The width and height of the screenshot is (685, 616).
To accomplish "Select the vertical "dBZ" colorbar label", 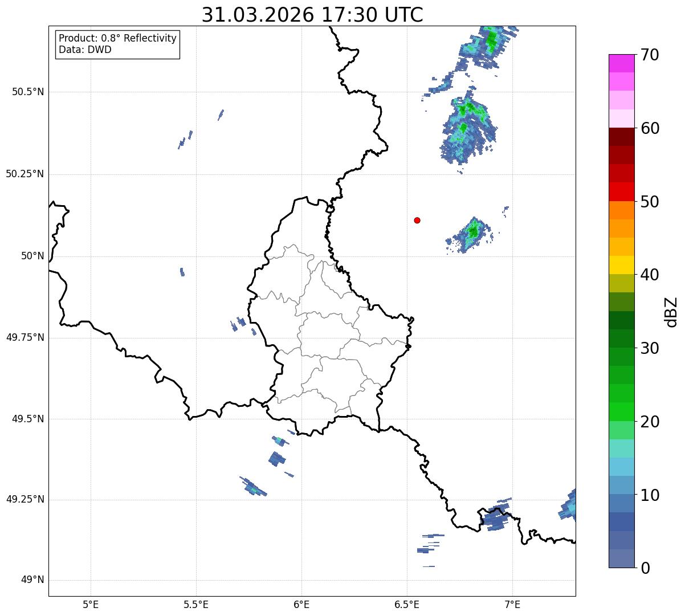I will [671, 311].
